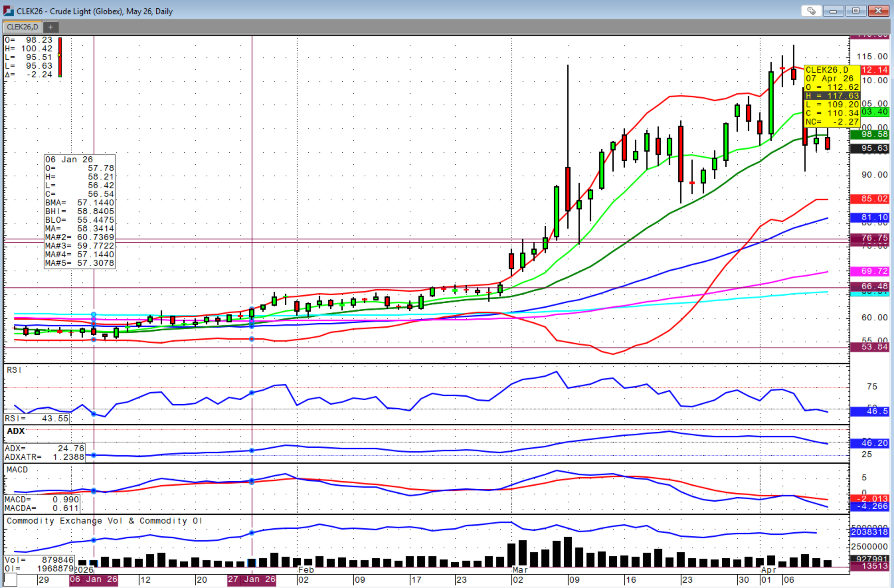Open a new chart tab with plus button
Image resolution: width=894 pixels, height=588 pixels.
click(x=50, y=27)
